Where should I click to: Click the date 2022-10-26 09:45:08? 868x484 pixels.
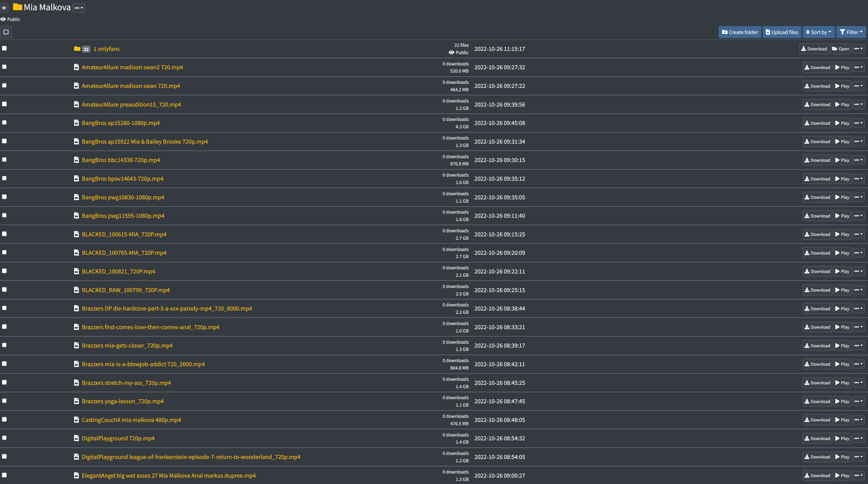(x=500, y=123)
